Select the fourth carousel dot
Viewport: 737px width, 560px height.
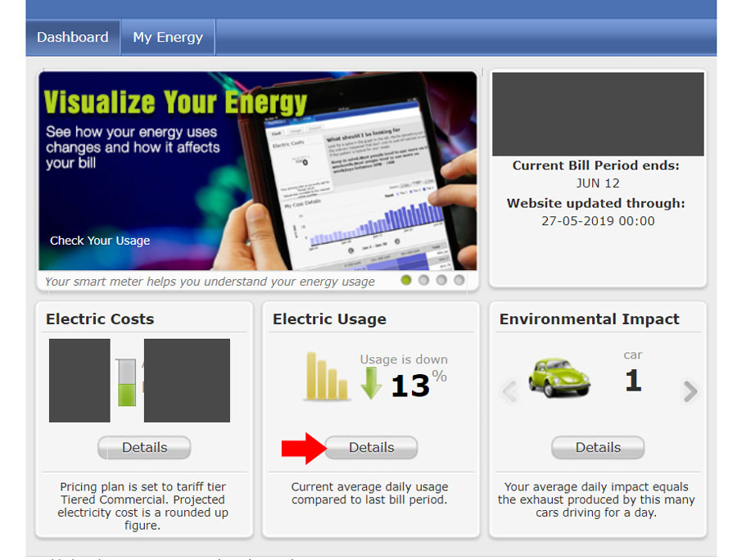click(459, 280)
